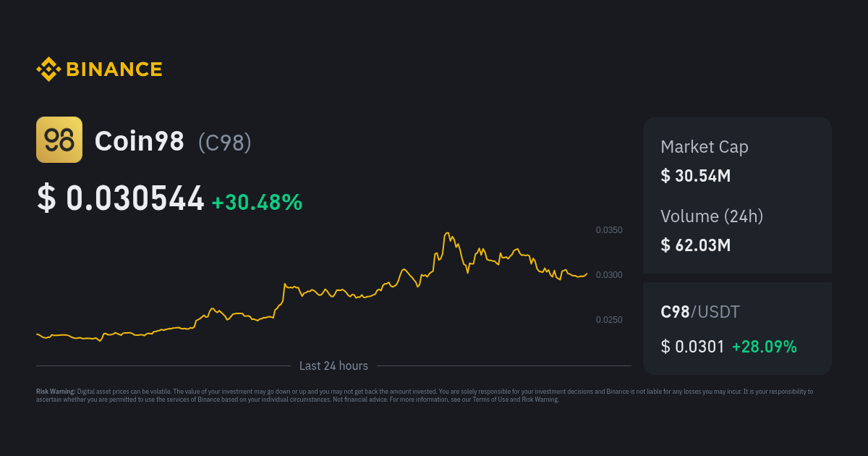Click the +30.48% price change
The height and width of the screenshot is (456, 868).
(x=257, y=202)
